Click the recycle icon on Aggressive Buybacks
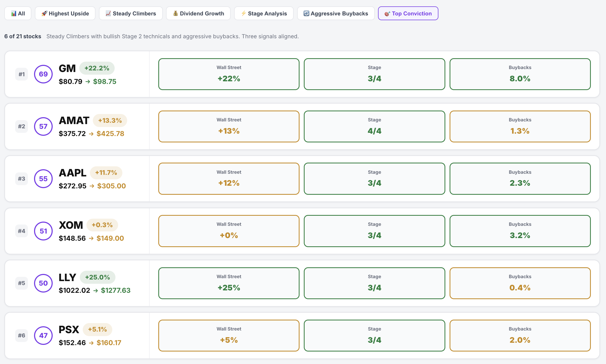The height and width of the screenshot is (364, 606). (x=306, y=13)
